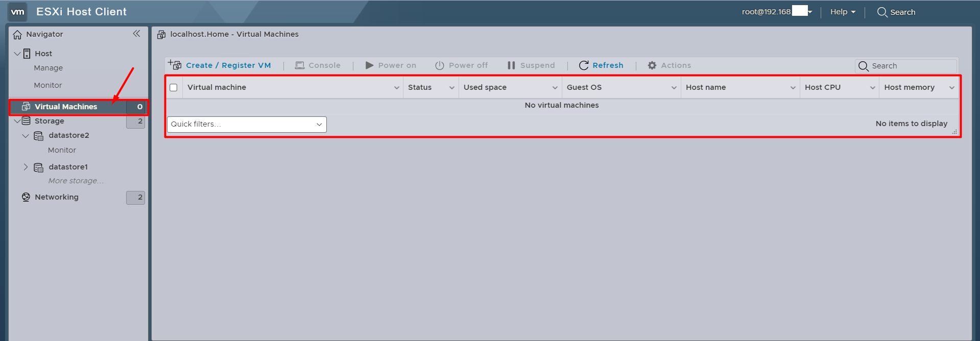Sort by the Used space column header
This screenshot has width=980, height=341.
[485, 87]
